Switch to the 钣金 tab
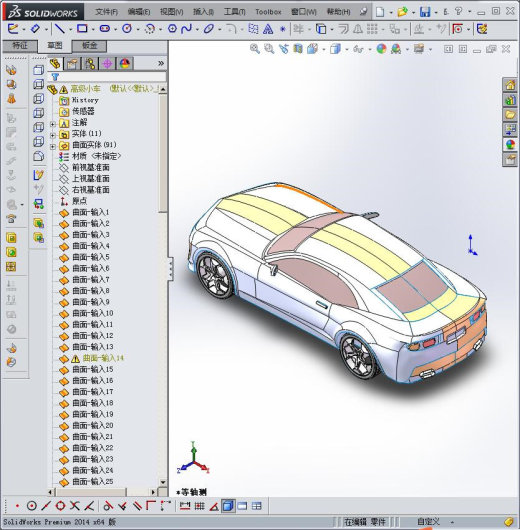This screenshot has width=520, height=530. click(90, 45)
